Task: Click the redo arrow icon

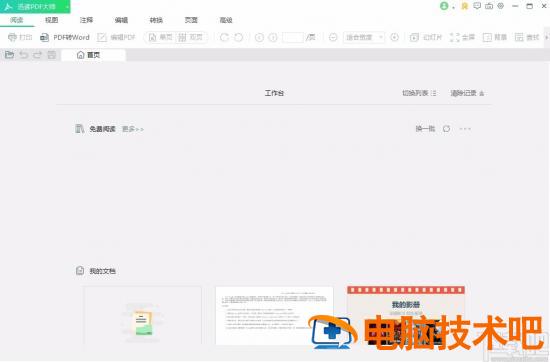Action: point(38,55)
